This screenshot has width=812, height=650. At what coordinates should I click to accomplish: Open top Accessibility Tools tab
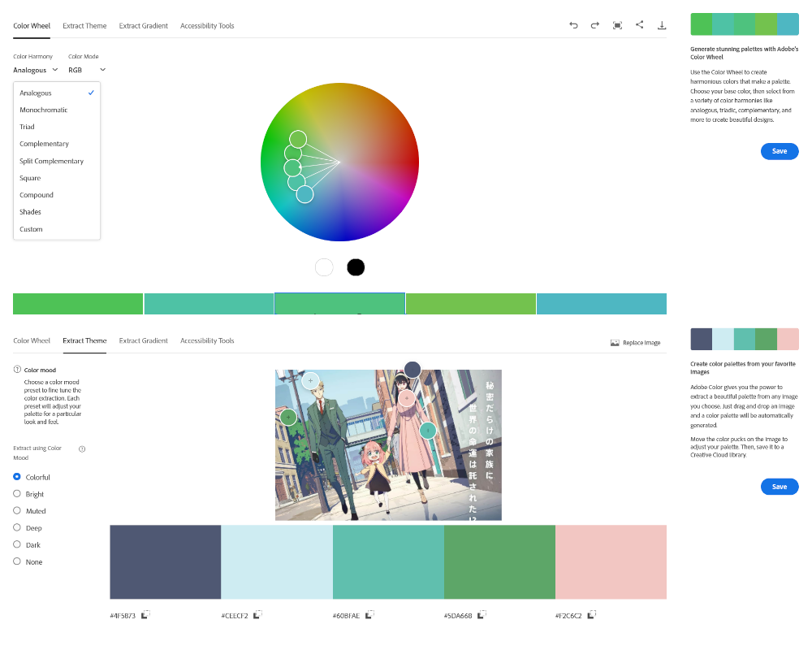pyautogui.click(x=207, y=26)
